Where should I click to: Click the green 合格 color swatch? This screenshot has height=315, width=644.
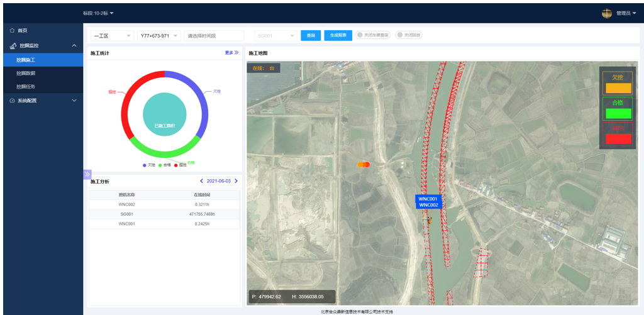(617, 114)
